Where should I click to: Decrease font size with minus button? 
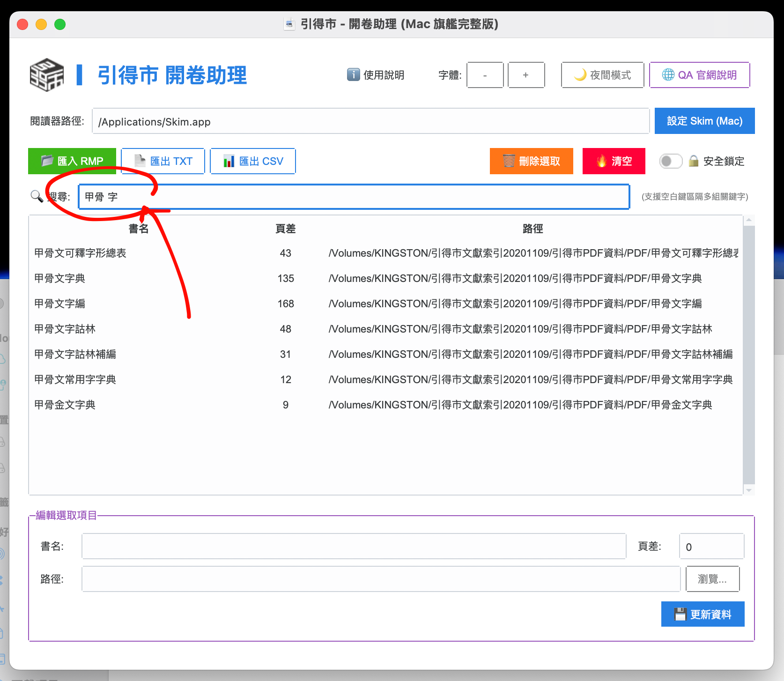[485, 75]
